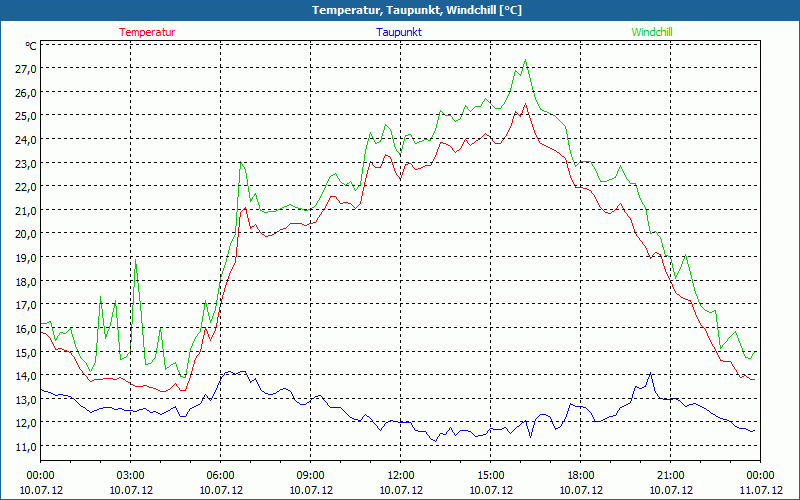Click the '10.07.12' date under 18:00
Screen dimensions: 800x500
coord(581,490)
